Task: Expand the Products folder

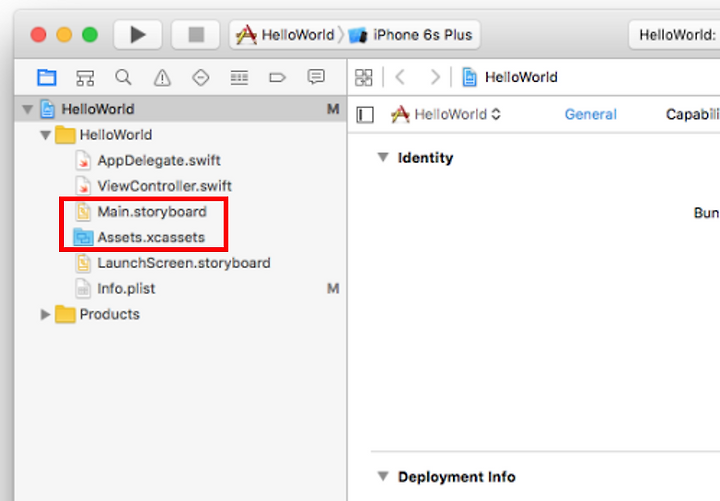Action: 45,314
